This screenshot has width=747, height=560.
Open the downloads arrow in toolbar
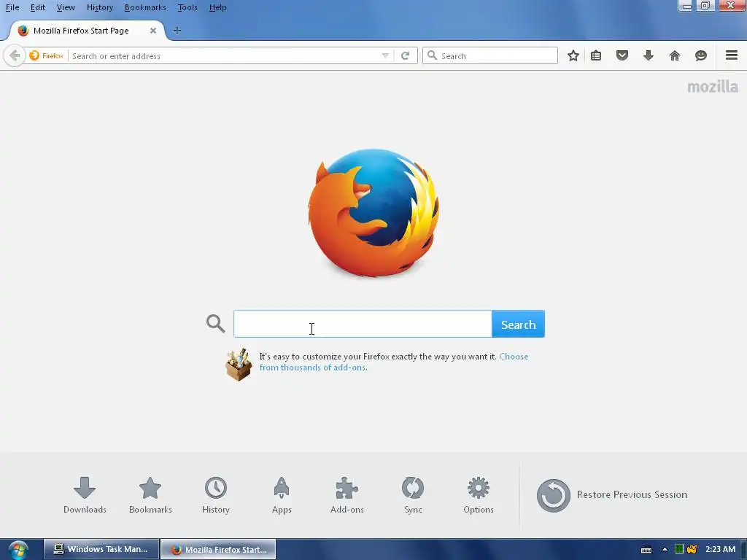coord(649,55)
